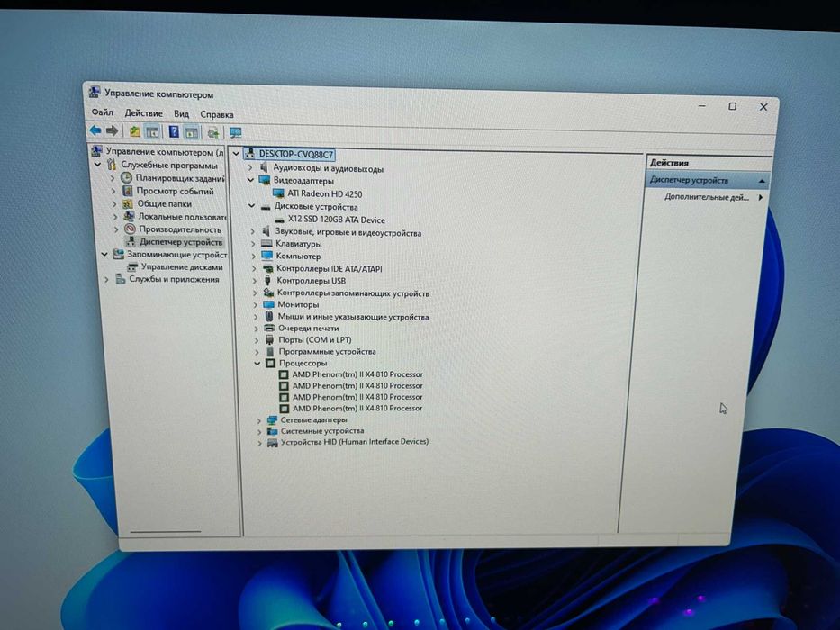
Task: Click the Forward arrow toolbar icon
Action: (x=112, y=130)
